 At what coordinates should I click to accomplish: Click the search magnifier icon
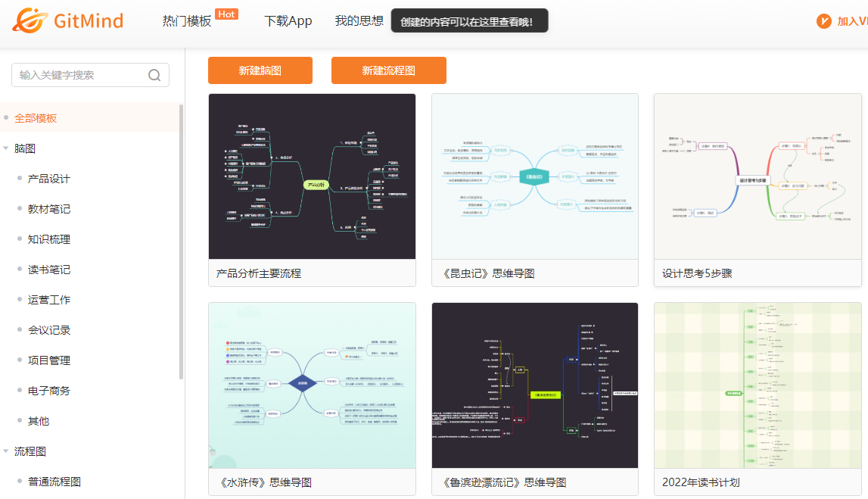click(154, 75)
